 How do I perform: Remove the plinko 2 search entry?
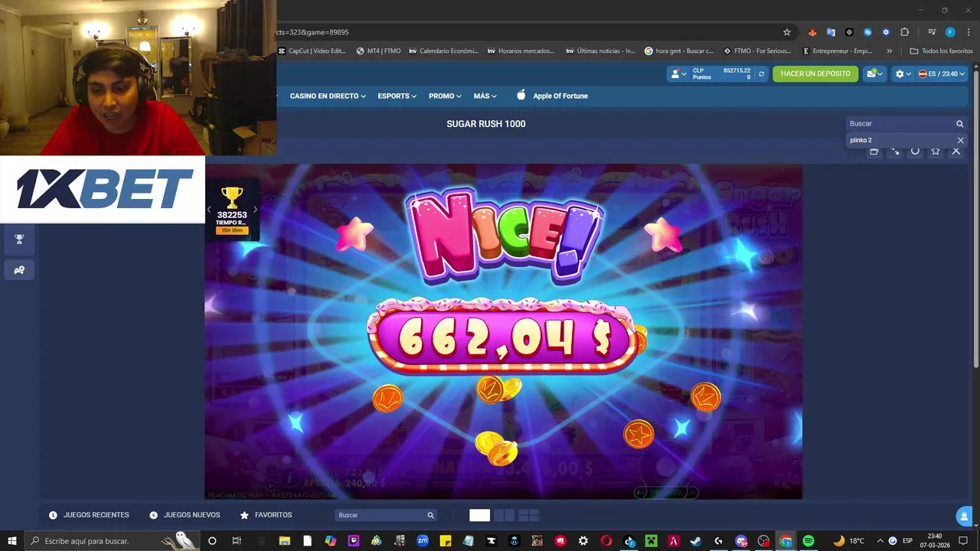point(960,141)
